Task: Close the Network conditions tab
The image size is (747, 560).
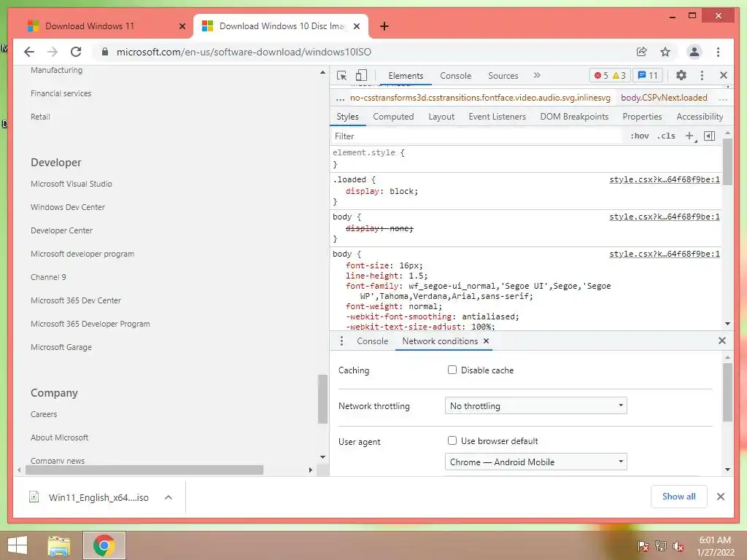Action: [x=486, y=341]
